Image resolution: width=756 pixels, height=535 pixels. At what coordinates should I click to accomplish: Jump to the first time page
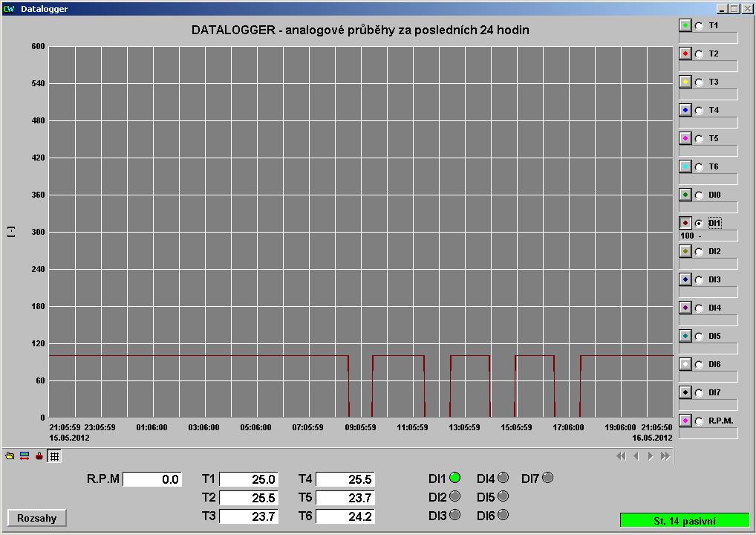click(621, 456)
